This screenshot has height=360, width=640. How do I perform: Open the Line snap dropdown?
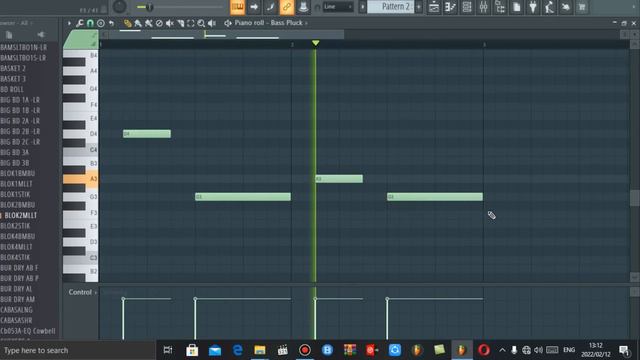[338, 7]
